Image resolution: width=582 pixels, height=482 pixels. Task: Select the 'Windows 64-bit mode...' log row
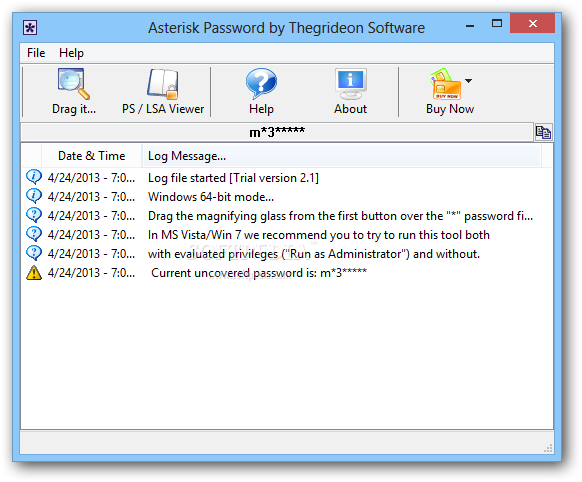pyautogui.click(x=287, y=197)
